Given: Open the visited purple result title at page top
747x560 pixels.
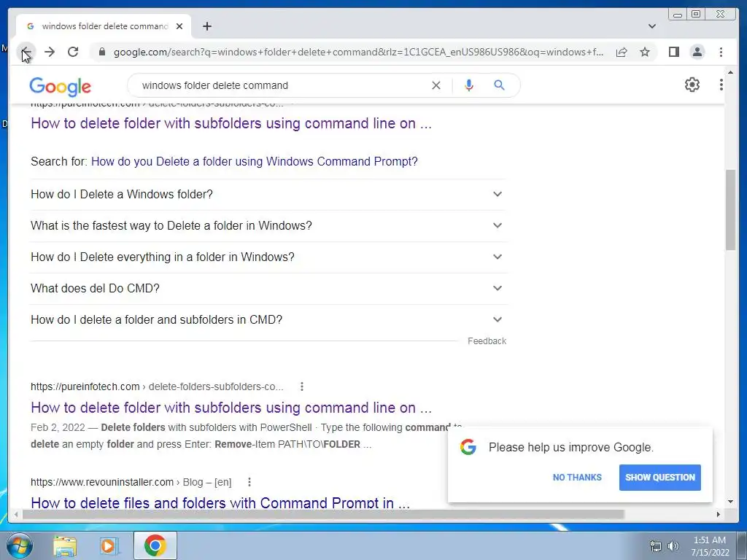Looking at the screenshot, I should 231,123.
